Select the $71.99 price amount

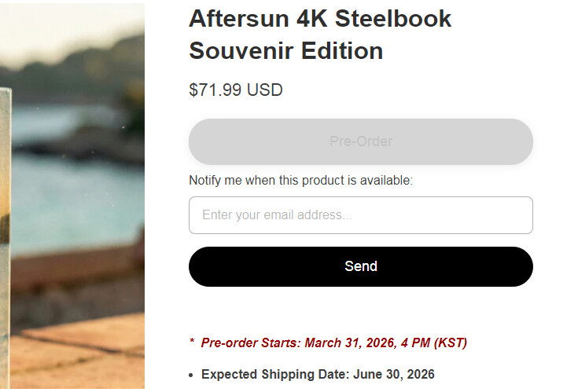click(x=215, y=90)
